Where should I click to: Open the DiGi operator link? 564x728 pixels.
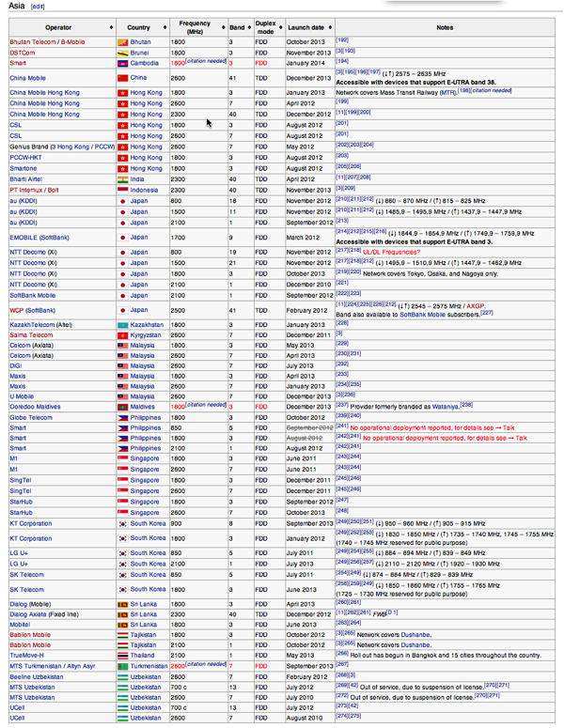16,365
